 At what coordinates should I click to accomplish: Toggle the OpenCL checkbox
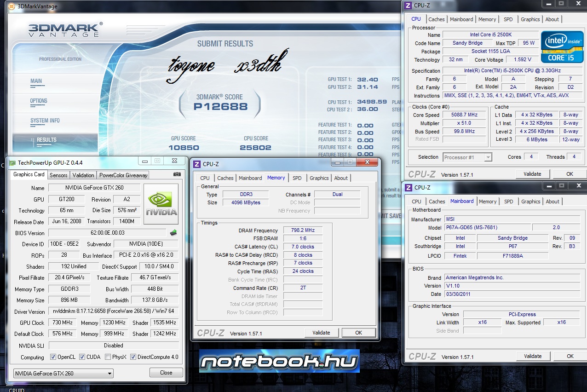(53, 357)
